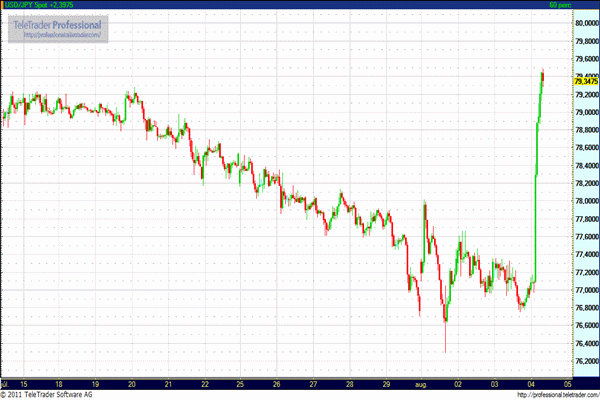This screenshot has width=600, height=400.
Task: Click date 25 on the time axis
Action: (239, 383)
